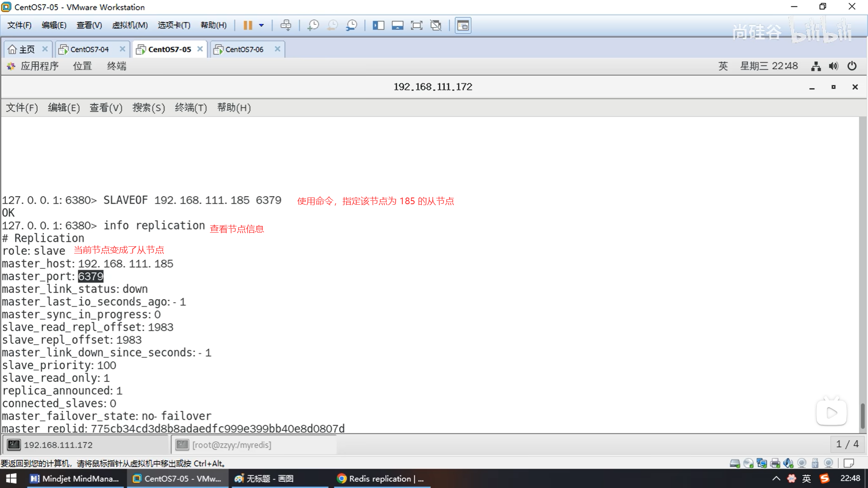Click the Send Ctrl+Alt+Del icon
Image resolution: width=868 pixels, height=488 pixels.
(286, 25)
